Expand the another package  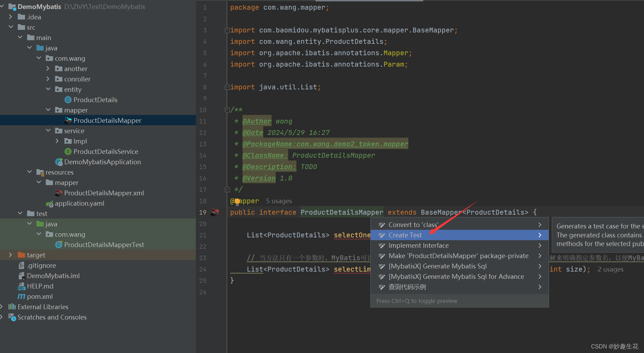tap(48, 68)
